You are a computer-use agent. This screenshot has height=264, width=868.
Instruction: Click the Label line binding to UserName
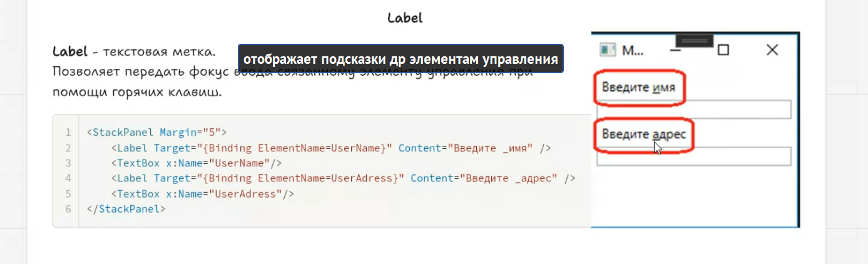[331, 148]
